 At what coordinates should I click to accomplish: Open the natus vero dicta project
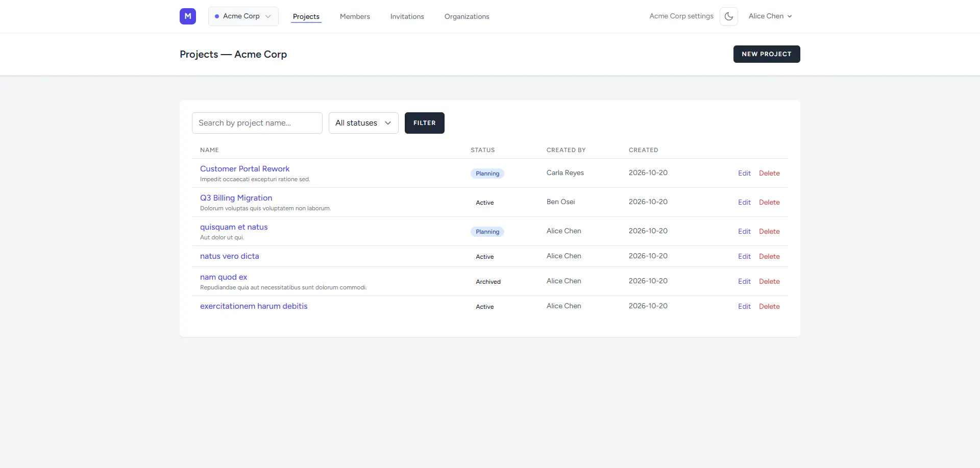230,256
